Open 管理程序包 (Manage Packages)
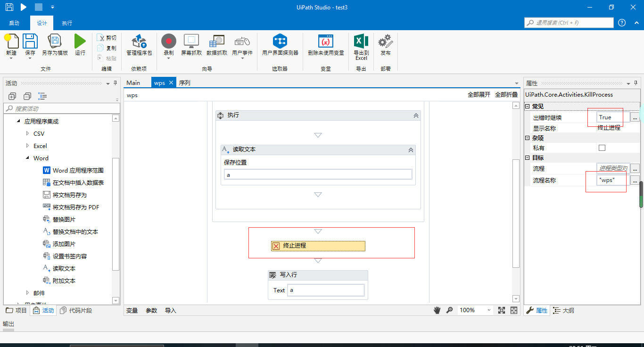The height and width of the screenshot is (347, 644). 139,45
